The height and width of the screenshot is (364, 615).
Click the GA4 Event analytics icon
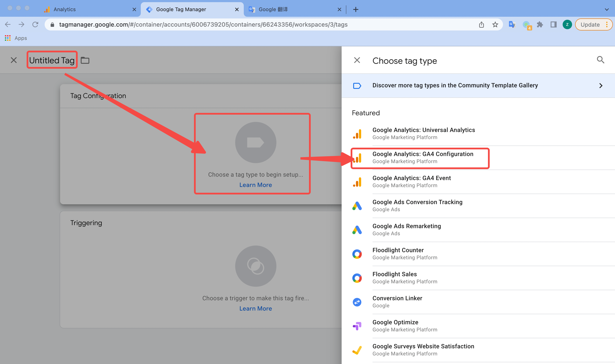click(357, 182)
